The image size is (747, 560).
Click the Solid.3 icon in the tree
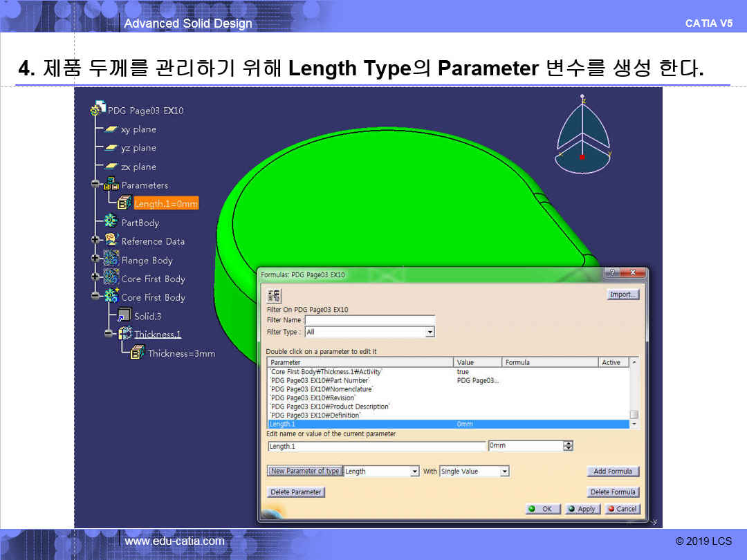point(124,316)
